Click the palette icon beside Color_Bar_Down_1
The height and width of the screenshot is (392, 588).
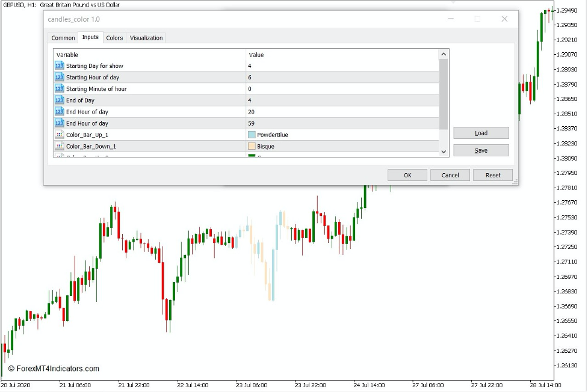(59, 145)
